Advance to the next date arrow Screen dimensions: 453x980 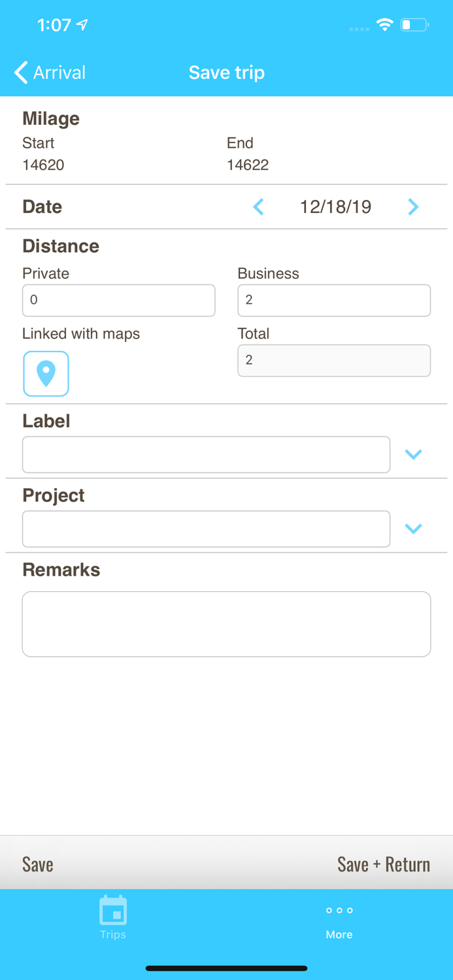point(413,207)
